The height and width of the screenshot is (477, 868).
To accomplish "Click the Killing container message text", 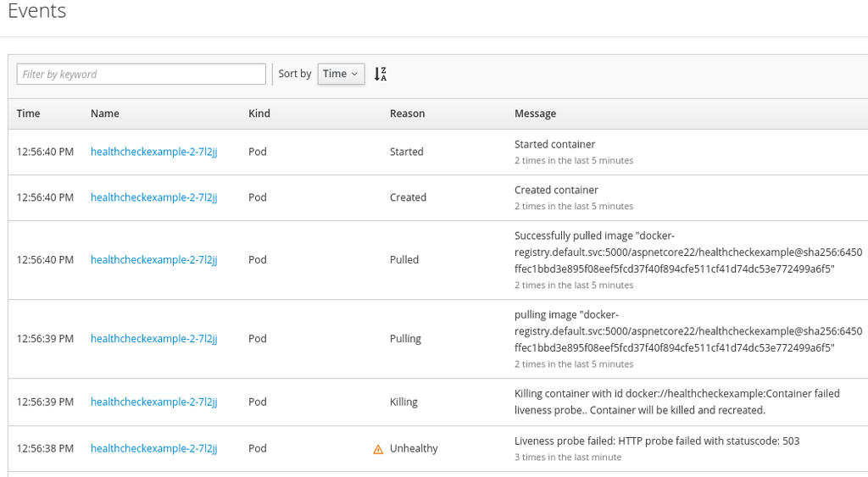I will coord(676,402).
